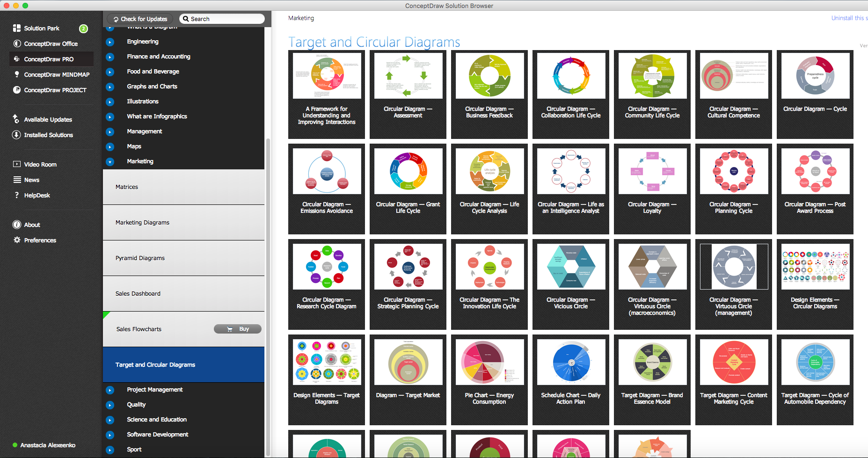Open the Video Room icon
The image size is (868, 458).
(17, 164)
